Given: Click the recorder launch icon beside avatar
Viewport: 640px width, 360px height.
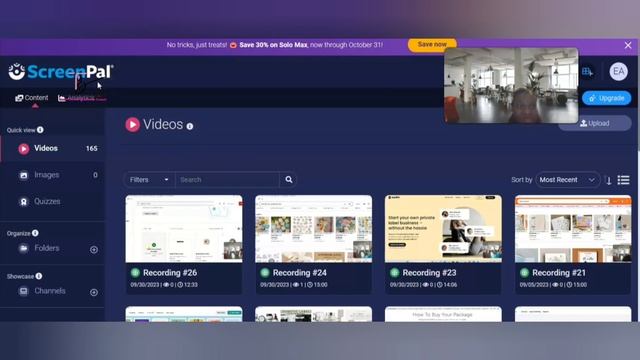Looking at the screenshot, I should (587, 72).
